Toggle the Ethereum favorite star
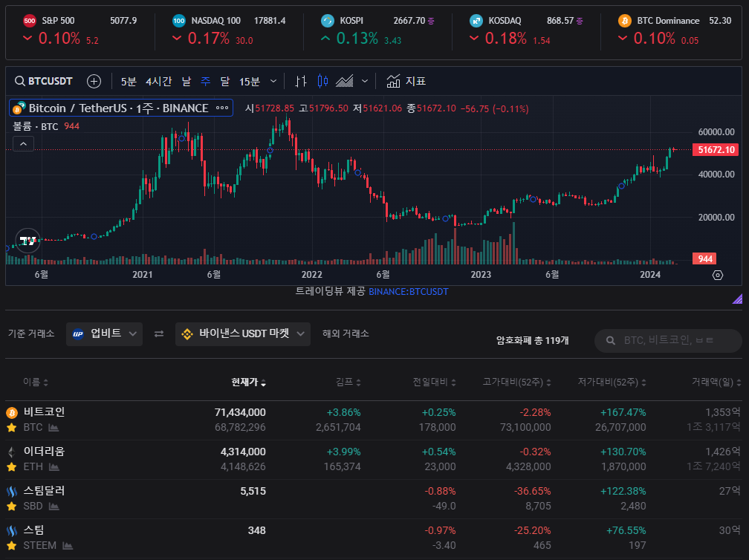 click(x=12, y=467)
